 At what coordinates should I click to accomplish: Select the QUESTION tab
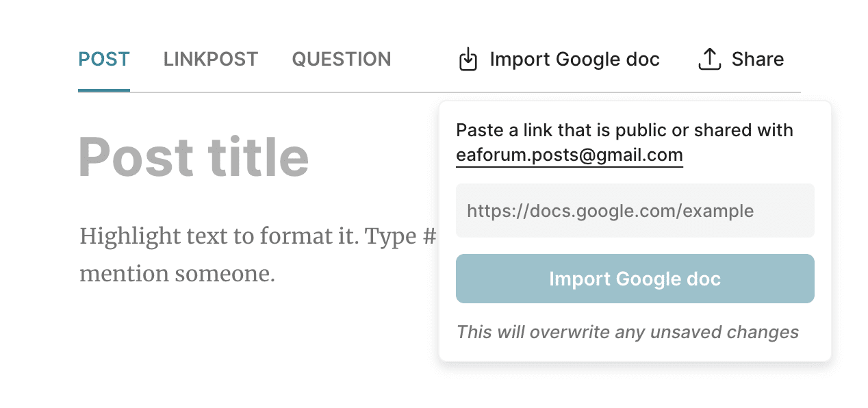(x=342, y=60)
